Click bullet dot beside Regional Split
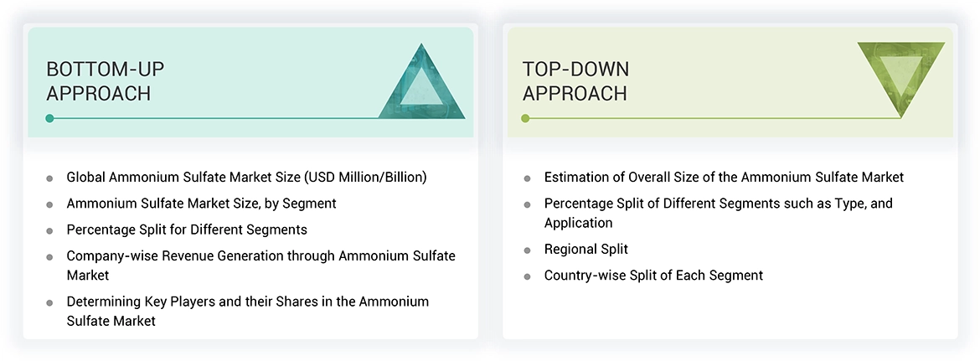980x361 pixels. point(527,250)
